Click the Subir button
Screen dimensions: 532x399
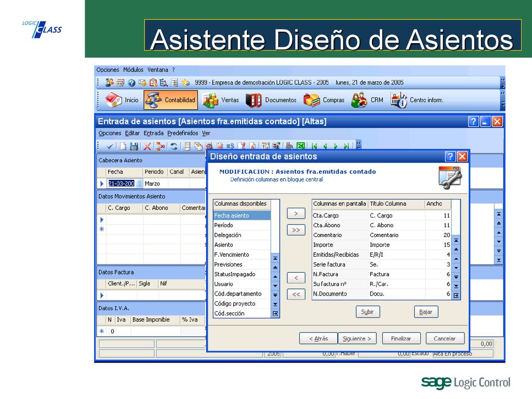(x=368, y=312)
